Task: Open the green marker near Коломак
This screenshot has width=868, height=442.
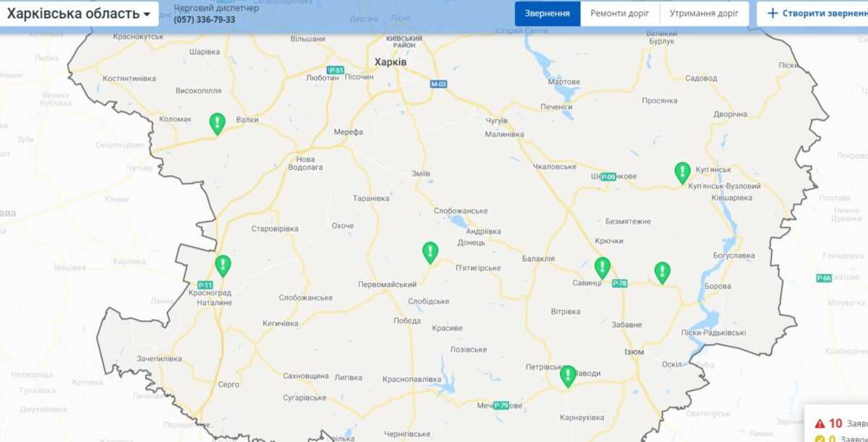Action: coord(217,124)
